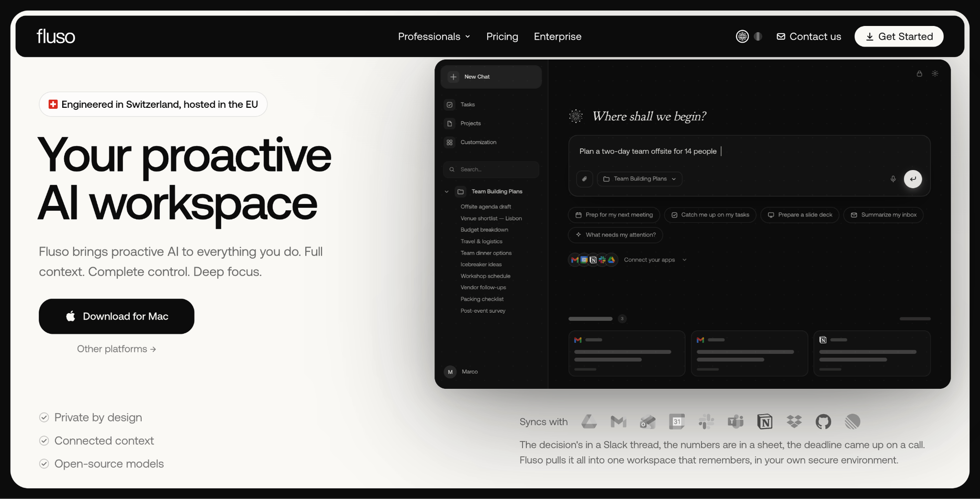Open the Pricing page

[x=502, y=36]
